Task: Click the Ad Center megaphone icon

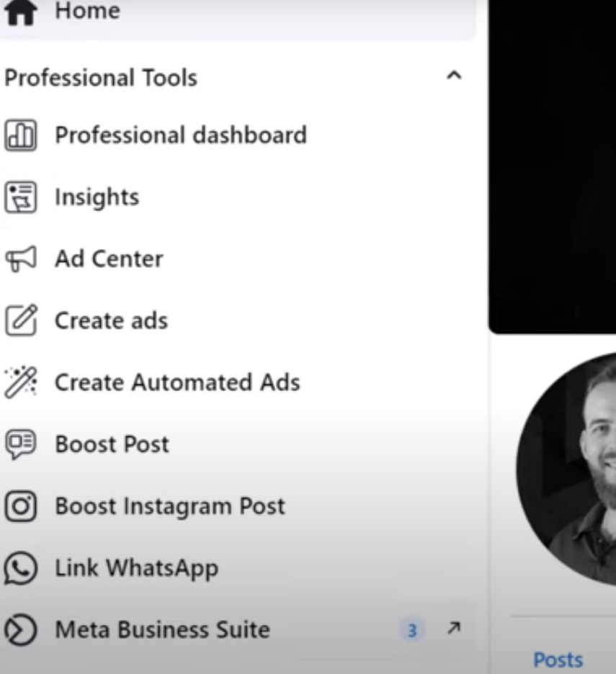Action: point(20,259)
